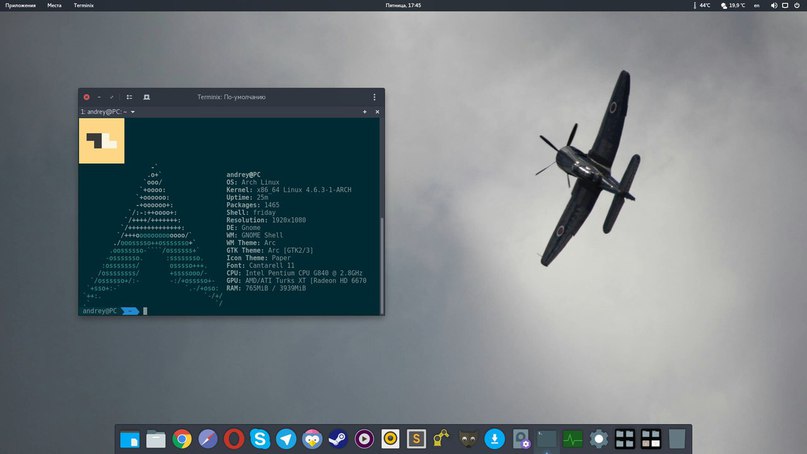The width and height of the screenshot is (807, 454).
Task: Open the yellow speaker music app in dock
Action: click(390, 440)
